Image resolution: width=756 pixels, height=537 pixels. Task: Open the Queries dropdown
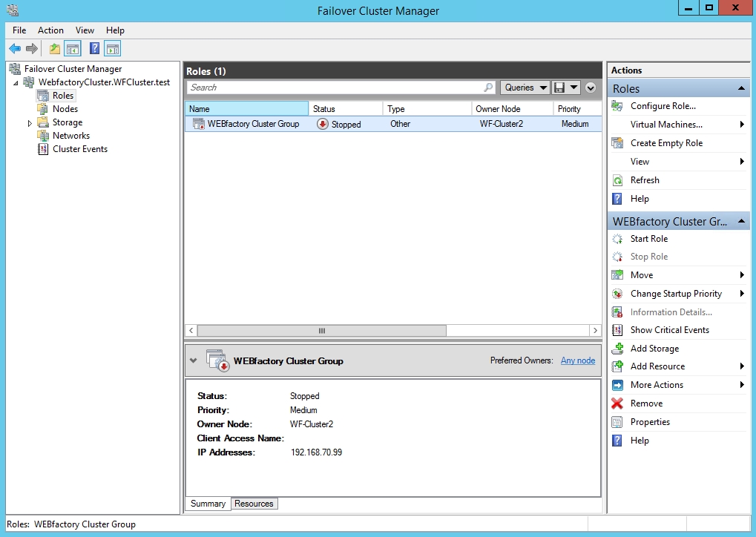click(x=525, y=88)
